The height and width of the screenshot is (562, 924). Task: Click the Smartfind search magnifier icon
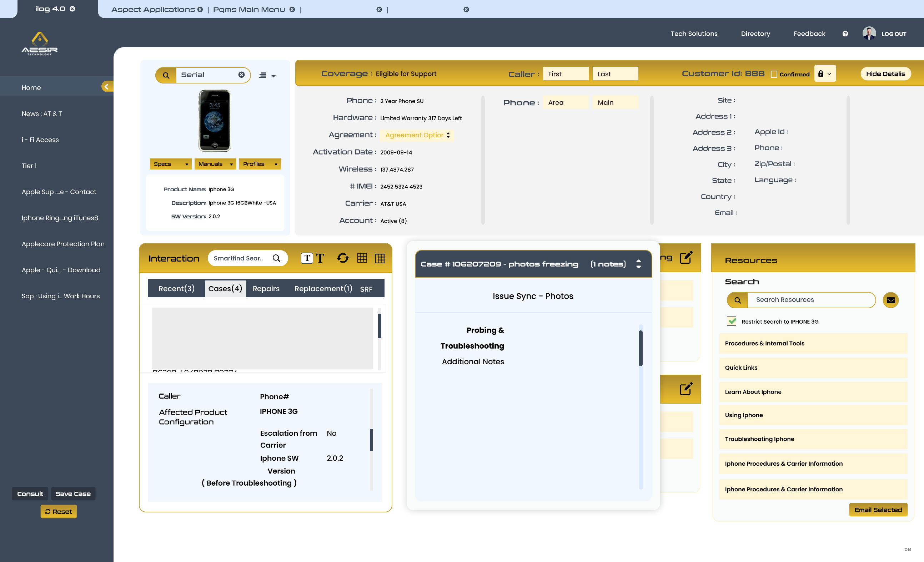coord(276,258)
